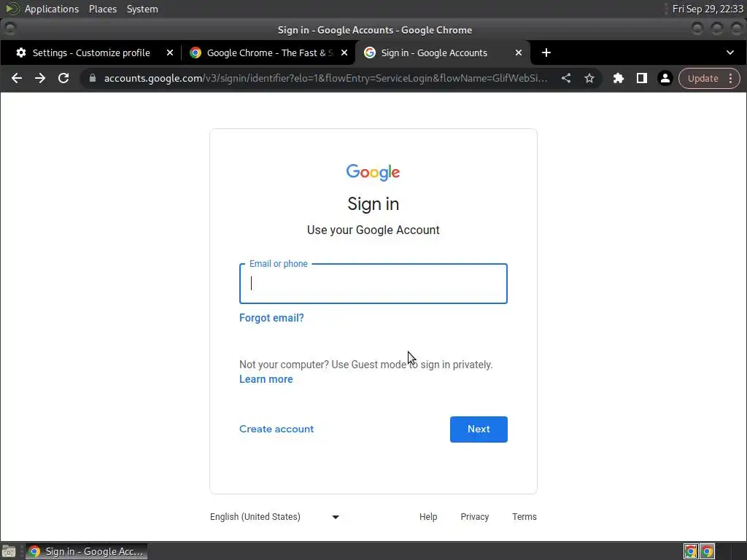Switch to the Google Chrome - The Fast tab
Screen dimensions: 747x560
pyautogui.click(x=268, y=52)
